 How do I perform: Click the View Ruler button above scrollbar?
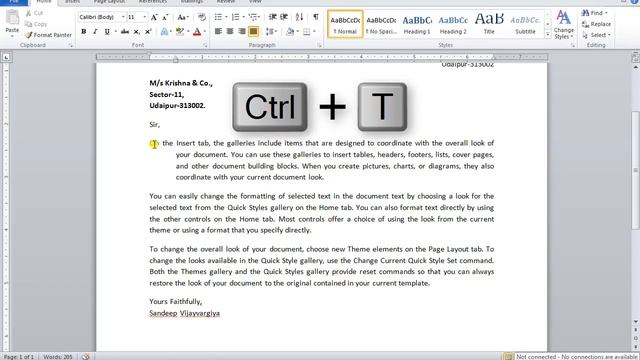(636, 57)
